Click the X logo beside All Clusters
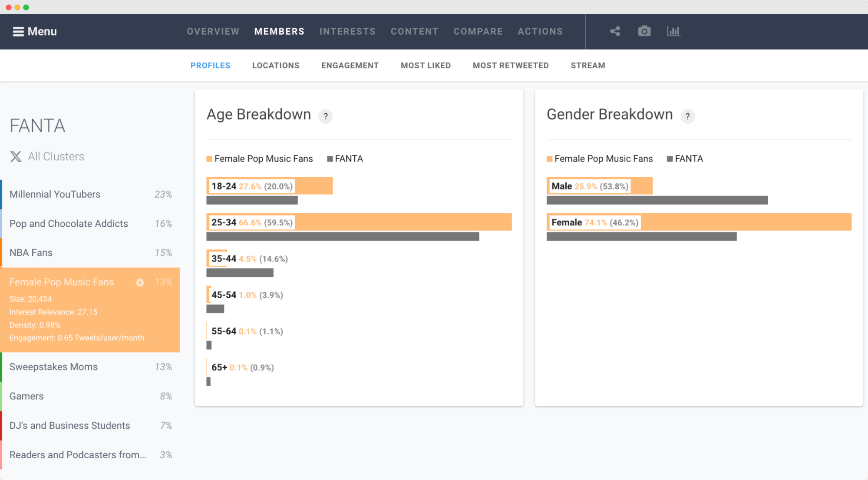Screen dimensions: 868x480 pyautogui.click(x=16, y=156)
